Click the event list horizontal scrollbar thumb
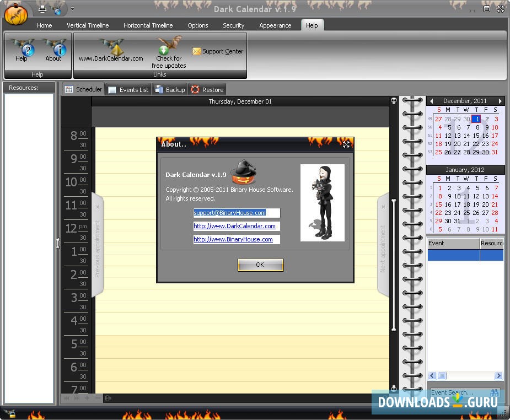The width and height of the screenshot is (510, 420). click(442, 376)
